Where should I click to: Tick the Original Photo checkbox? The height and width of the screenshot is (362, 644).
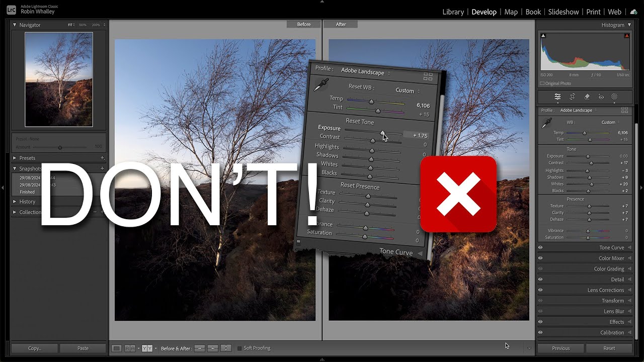(542, 83)
